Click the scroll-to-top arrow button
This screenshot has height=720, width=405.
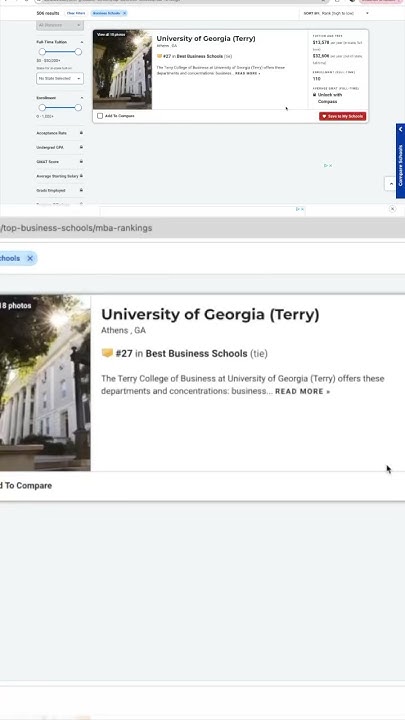391,184
